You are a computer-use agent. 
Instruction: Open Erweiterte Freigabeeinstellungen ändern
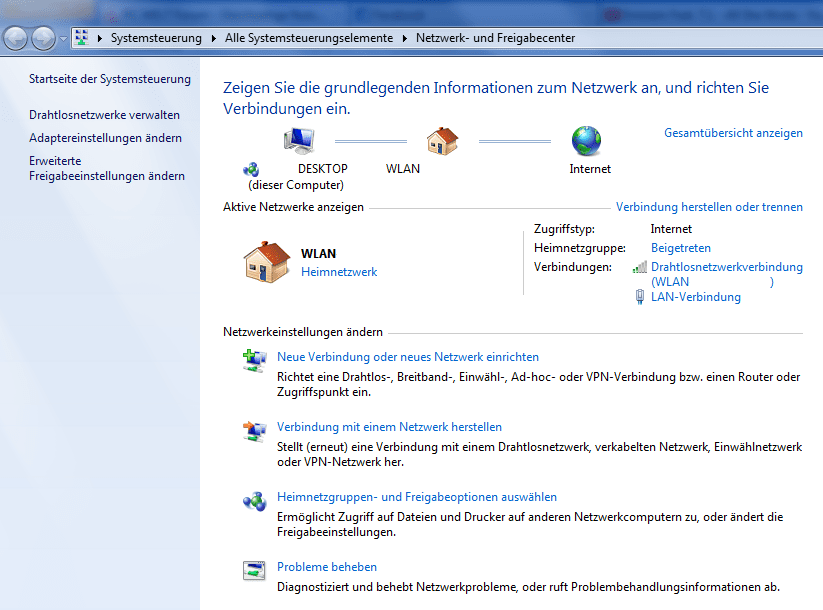coord(107,168)
